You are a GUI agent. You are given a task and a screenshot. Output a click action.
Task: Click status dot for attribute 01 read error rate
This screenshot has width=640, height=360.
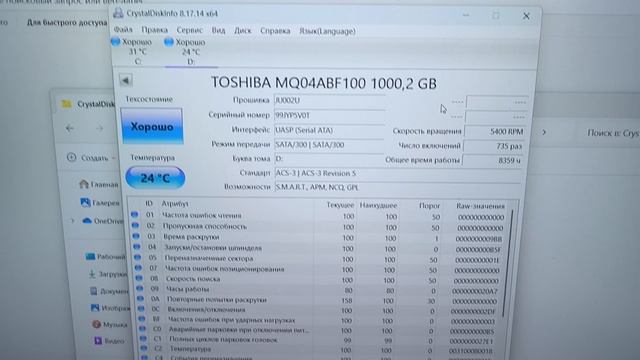(x=135, y=214)
